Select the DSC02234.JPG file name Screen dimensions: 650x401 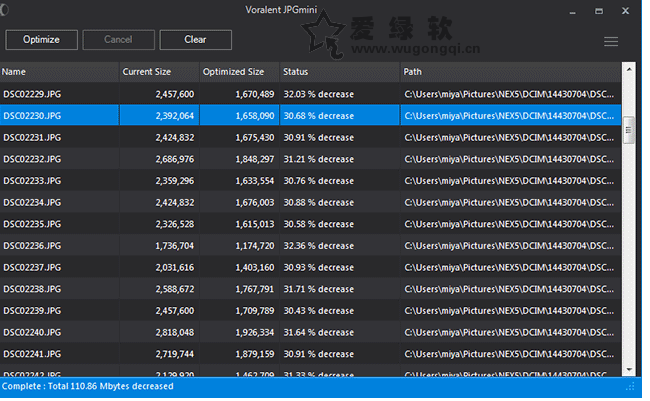pyautogui.click(x=32, y=202)
